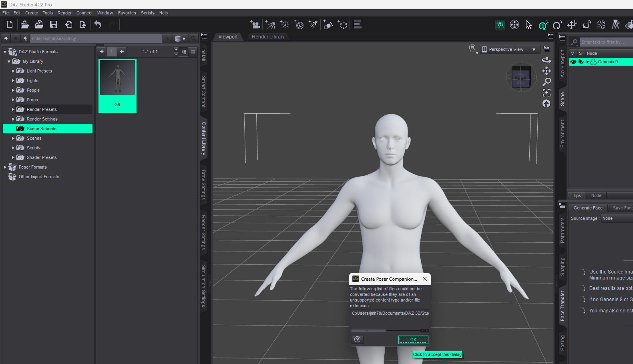The width and height of the screenshot is (633, 364).
Task: Switch Content Library to icon grid view
Action: tap(184, 52)
